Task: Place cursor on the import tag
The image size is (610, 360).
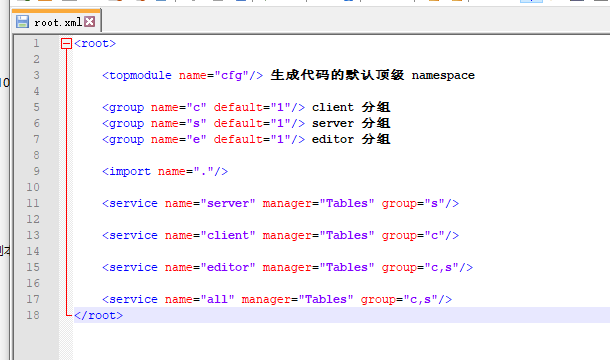Action: coord(126,171)
